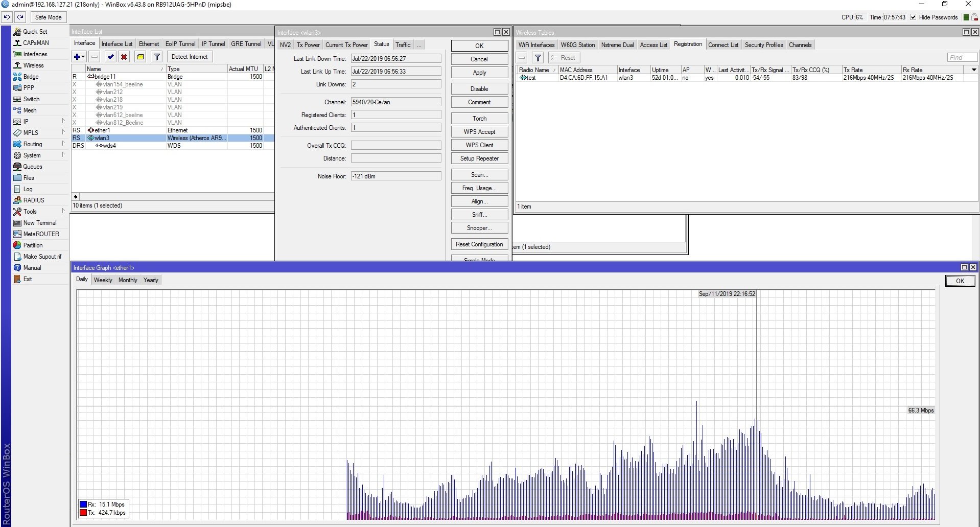Enable selected interface with blue checkmark
This screenshot has height=527, width=980.
(110, 57)
